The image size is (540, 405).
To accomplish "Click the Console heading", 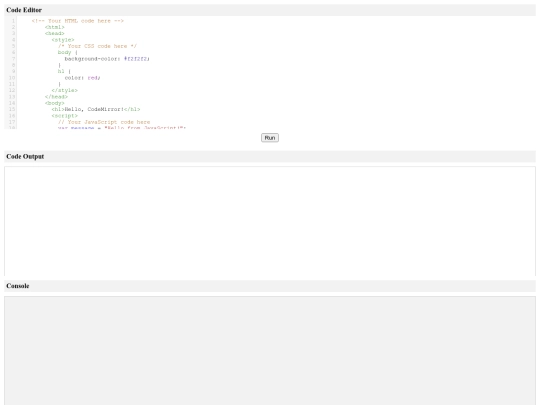I will tap(18, 286).
